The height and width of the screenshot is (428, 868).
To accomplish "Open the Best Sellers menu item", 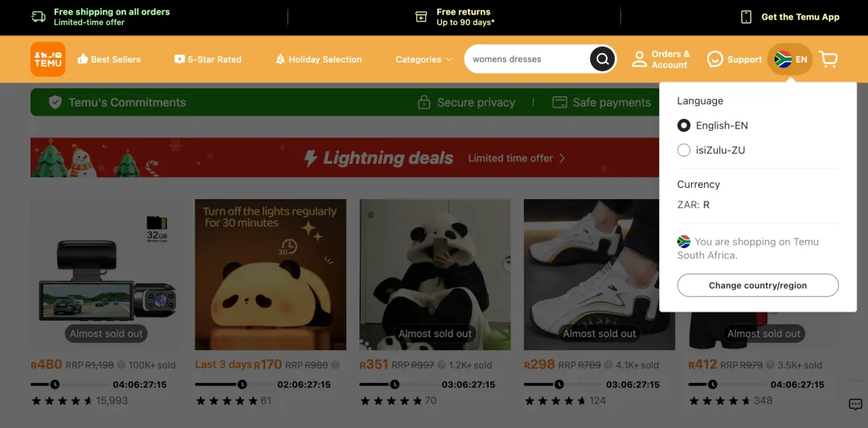I will click(x=108, y=59).
